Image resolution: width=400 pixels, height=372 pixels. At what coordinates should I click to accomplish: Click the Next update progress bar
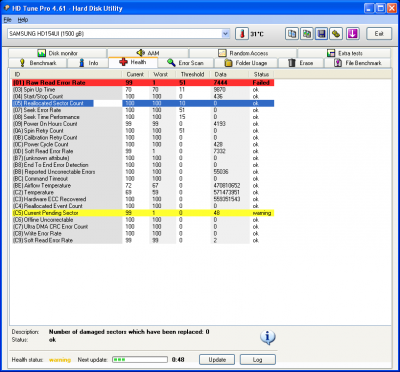click(140, 360)
